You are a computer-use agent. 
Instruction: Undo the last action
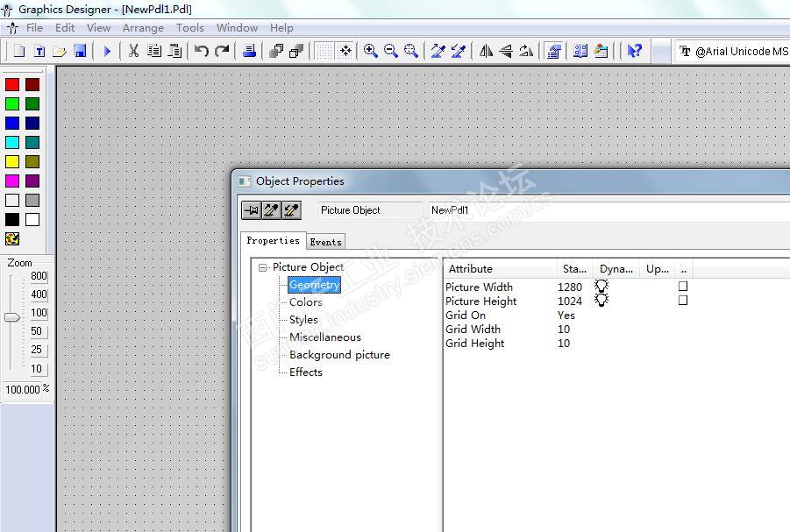[x=202, y=51]
